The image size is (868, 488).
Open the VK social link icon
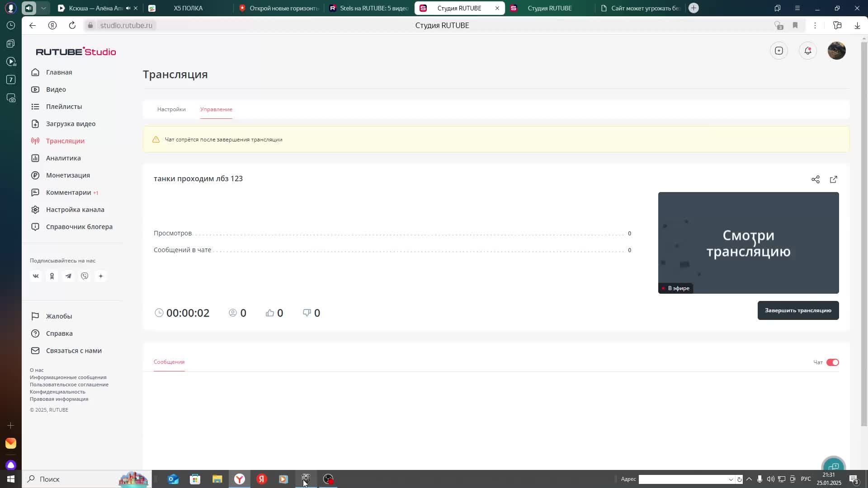[36, 276]
